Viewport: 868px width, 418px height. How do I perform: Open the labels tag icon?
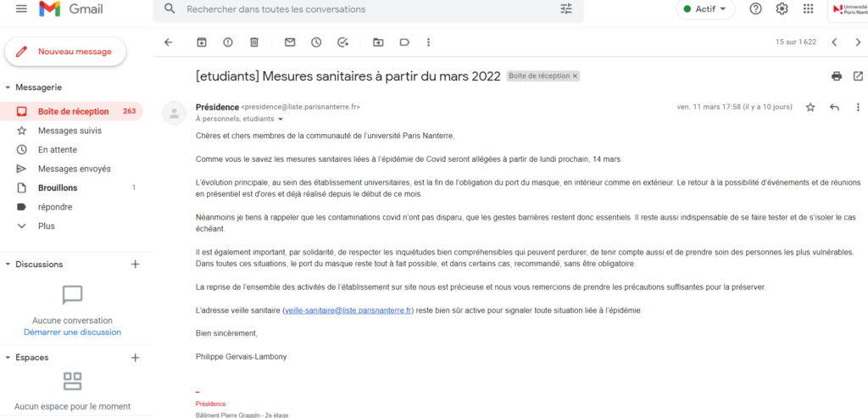coord(404,42)
